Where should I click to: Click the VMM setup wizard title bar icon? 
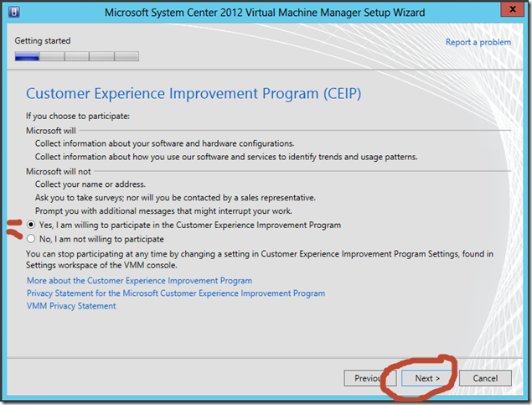tap(14, 12)
